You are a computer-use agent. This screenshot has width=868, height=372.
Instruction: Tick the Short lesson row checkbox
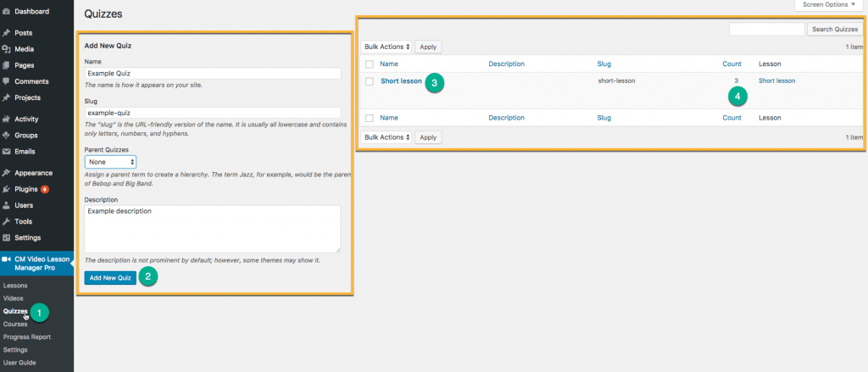[x=369, y=81]
